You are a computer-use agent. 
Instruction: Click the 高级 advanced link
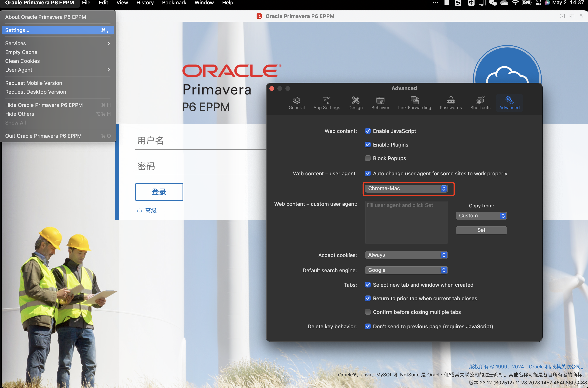[x=151, y=211]
